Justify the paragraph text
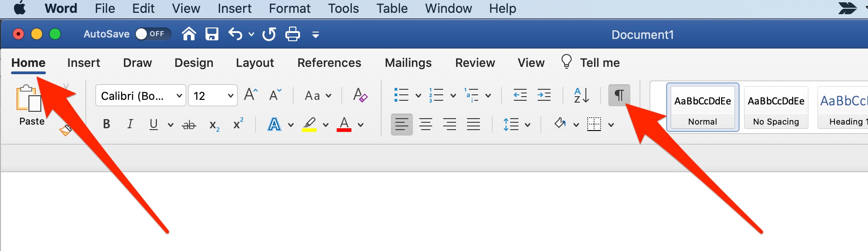Viewport: 868px width, 251px height. (473, 124)
